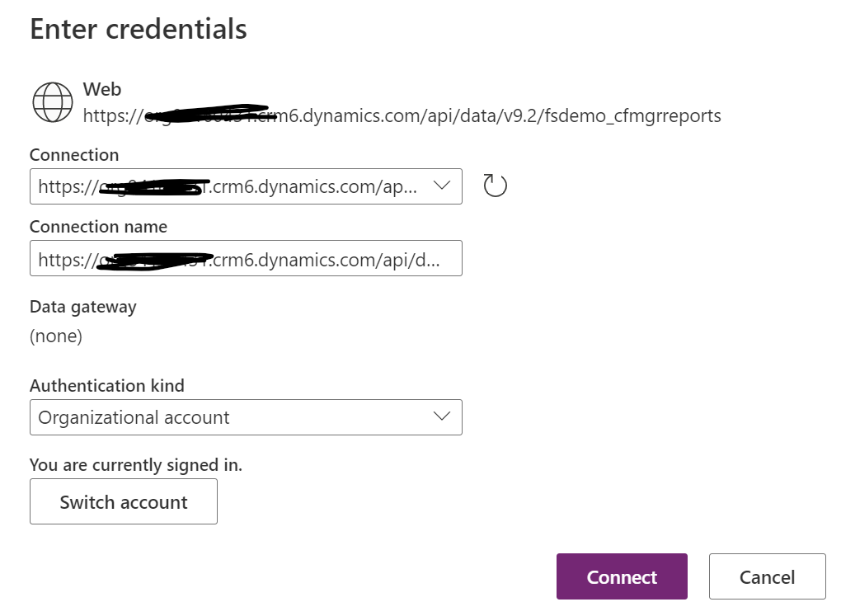Click the (none) data gateway value

56,336
